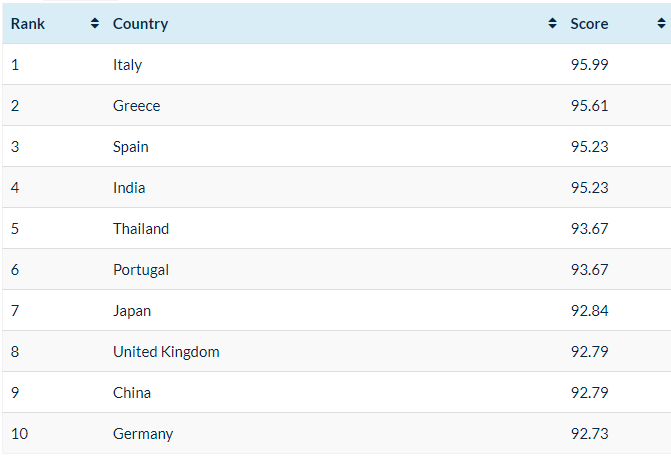This screenshot has height=462, width=671.
Task: Click the Country column sort arrows
Action: 553,24
